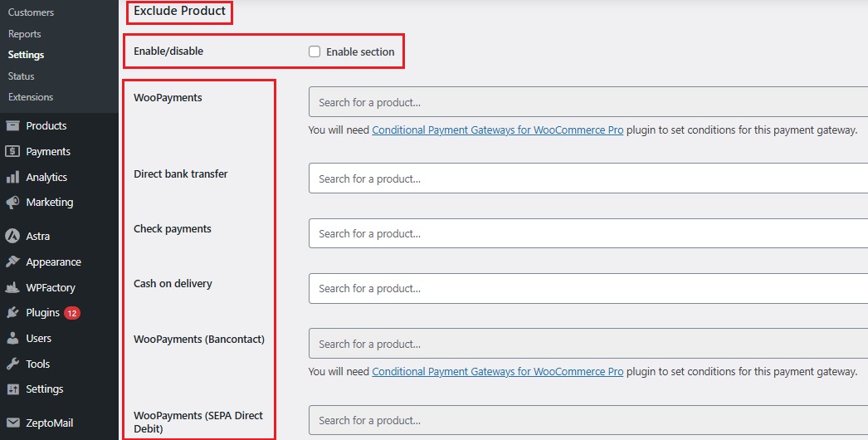Open Direct bank transfer product search field

point(588,178)
